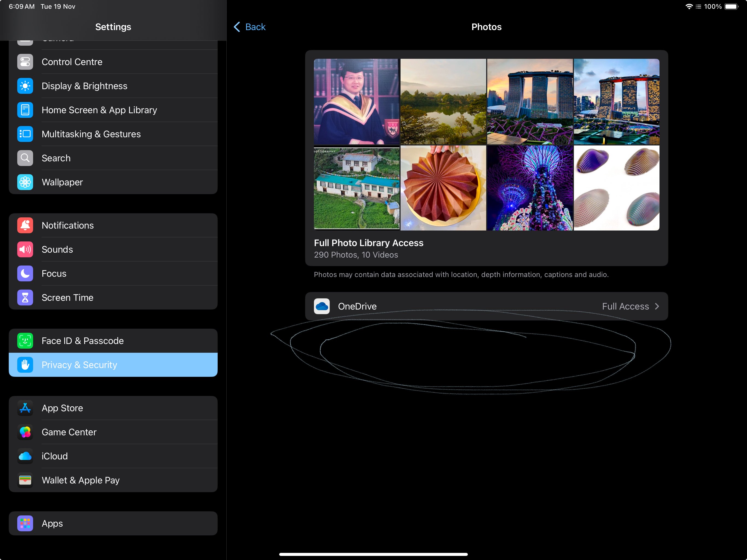
Task: Select App Store settings
Action: (113, 408)
